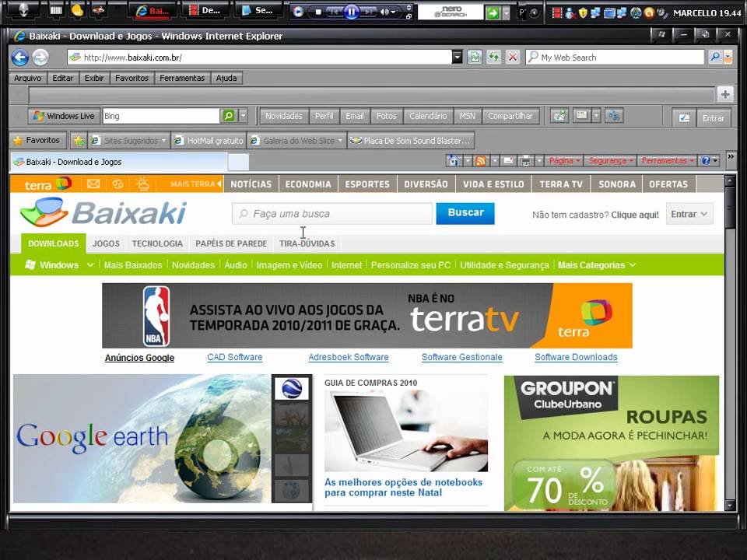Click the browser Forward arrow button
The image size is (747, 560).
pyautogui.click(x=40, y=58)
